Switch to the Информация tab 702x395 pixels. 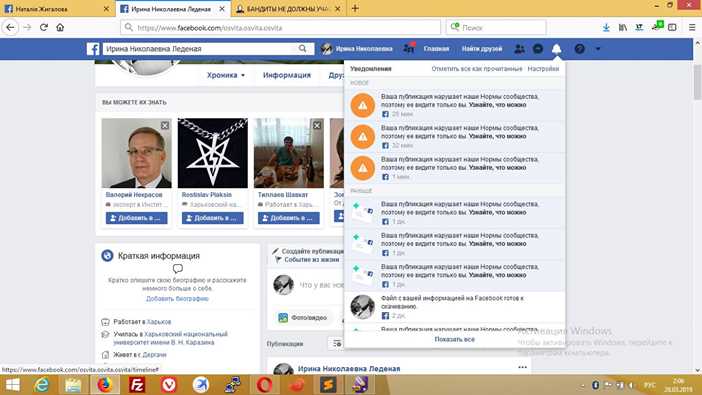pos(287,75)
